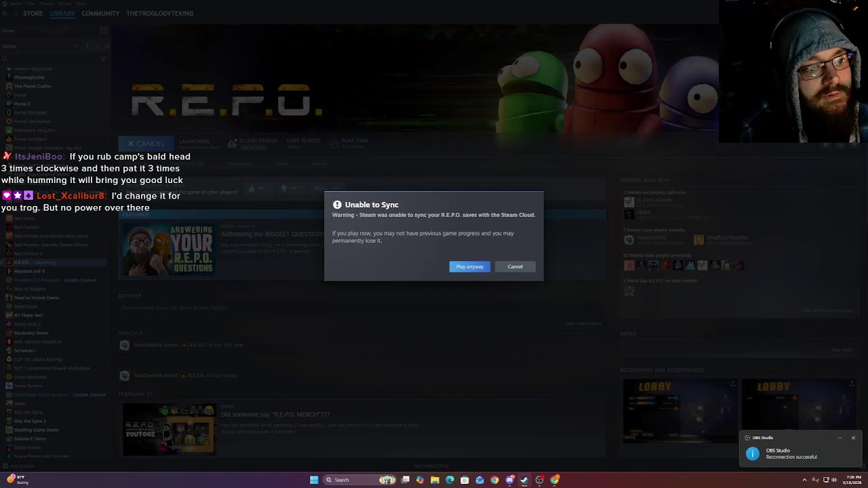Dismiss the OBS Studio notification
868x488 pixels.
[853, 438]
